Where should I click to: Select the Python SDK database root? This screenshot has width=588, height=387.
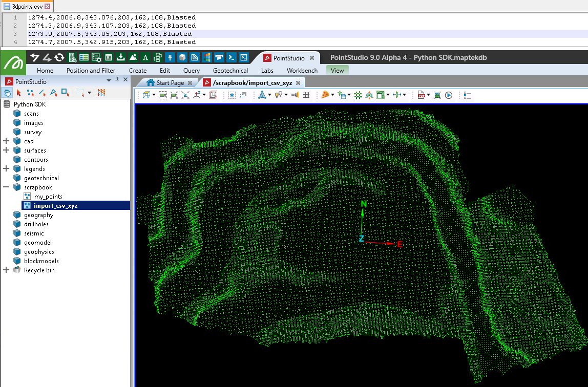pos(30,104)
